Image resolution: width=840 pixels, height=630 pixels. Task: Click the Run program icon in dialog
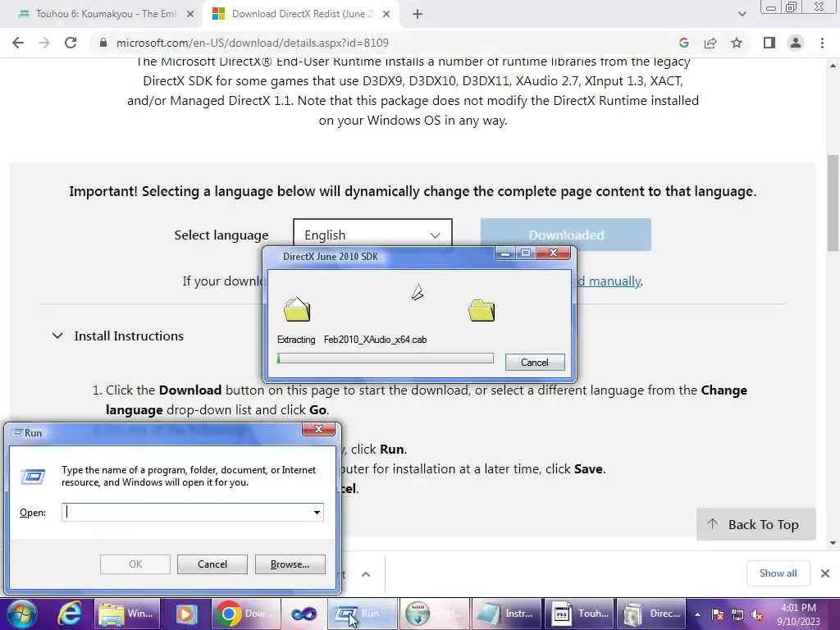coord(33,477)
